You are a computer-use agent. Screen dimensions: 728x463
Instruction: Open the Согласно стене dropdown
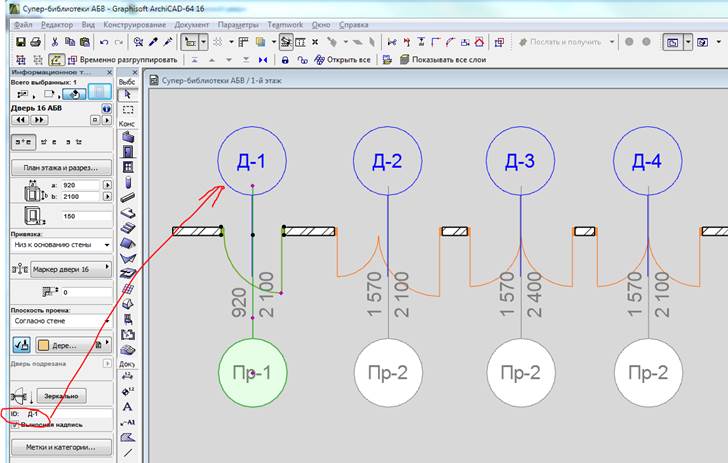[60, 321]
